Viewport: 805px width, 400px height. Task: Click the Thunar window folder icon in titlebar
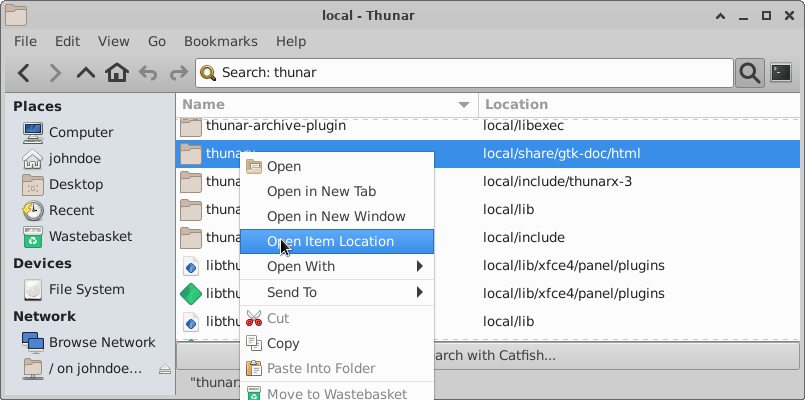pos(16,16)
